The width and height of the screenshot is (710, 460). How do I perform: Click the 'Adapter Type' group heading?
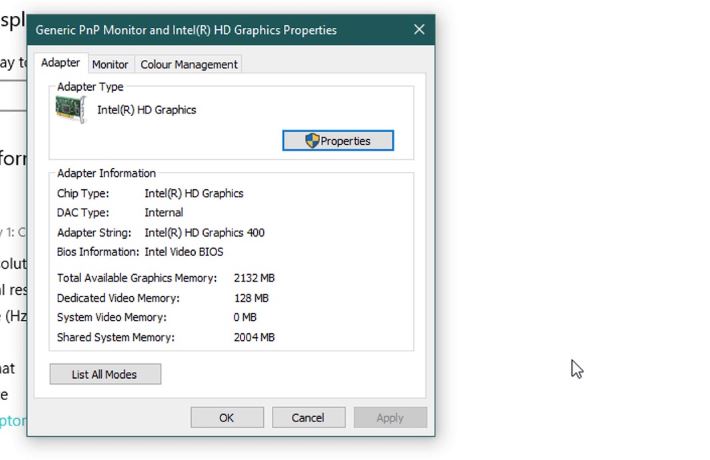tap(90, 87)
